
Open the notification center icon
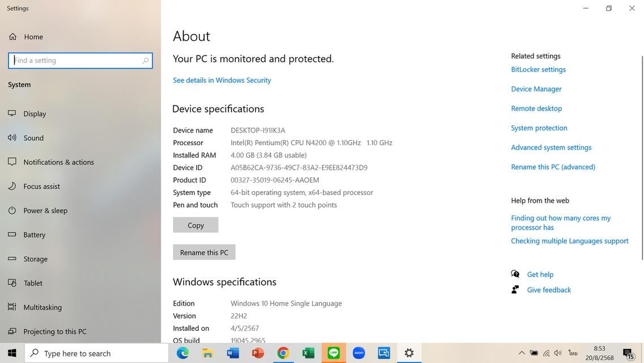(628, 353)
